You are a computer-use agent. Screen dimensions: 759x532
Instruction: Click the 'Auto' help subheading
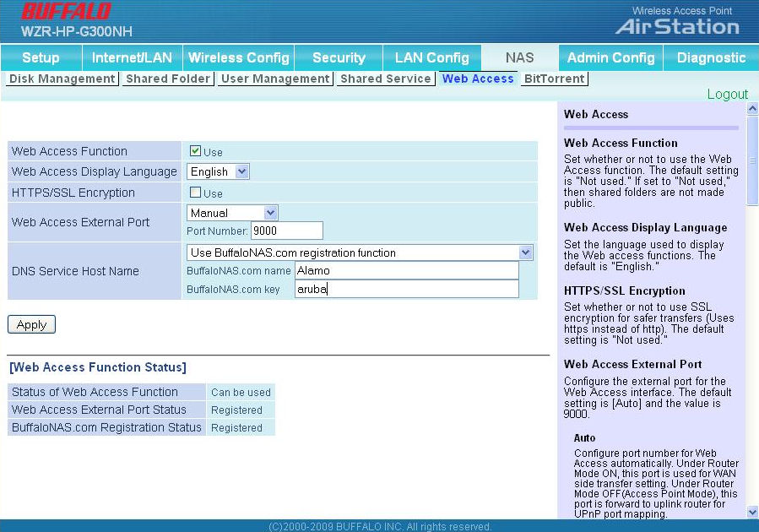pos(584,437)
